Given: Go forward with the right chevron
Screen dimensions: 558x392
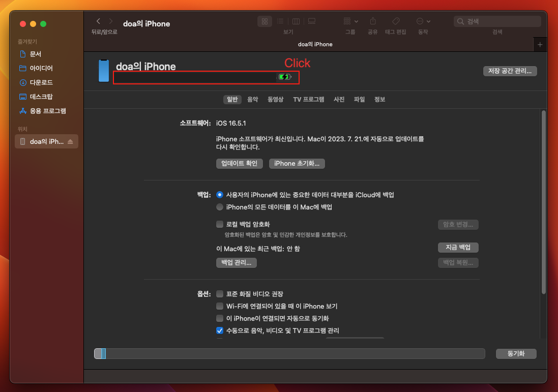Looking at the screenshot, I should pos(111,21).
